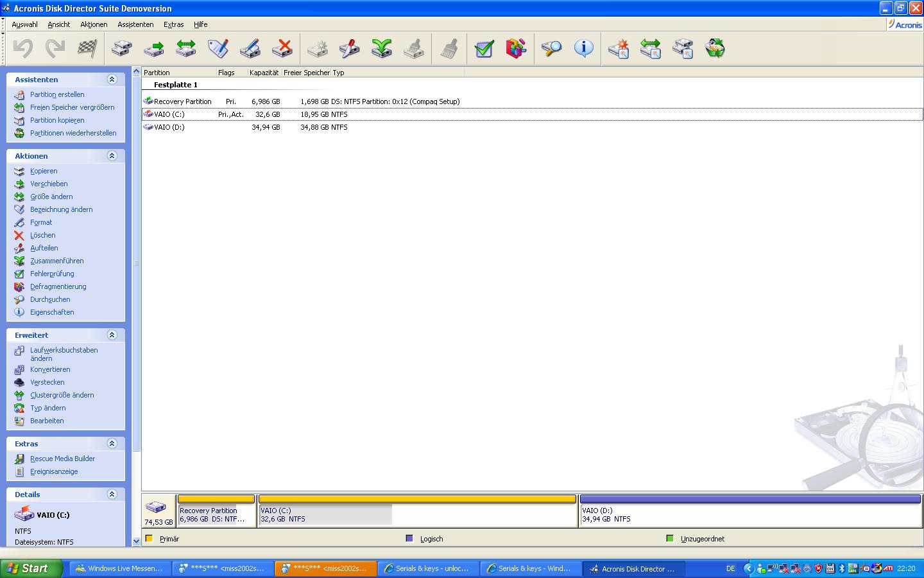Click Löschen in the Aktionen panel
Image resolution: width=924 pixels, height=578 pixels.
[x=42, y=235]
